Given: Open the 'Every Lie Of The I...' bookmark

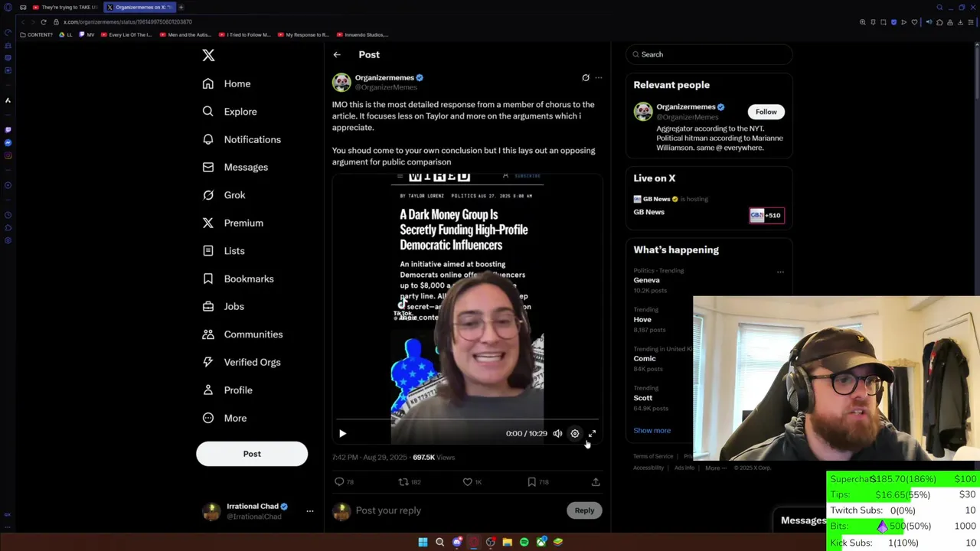Looking at the screenshot, I should coord(126,34).
